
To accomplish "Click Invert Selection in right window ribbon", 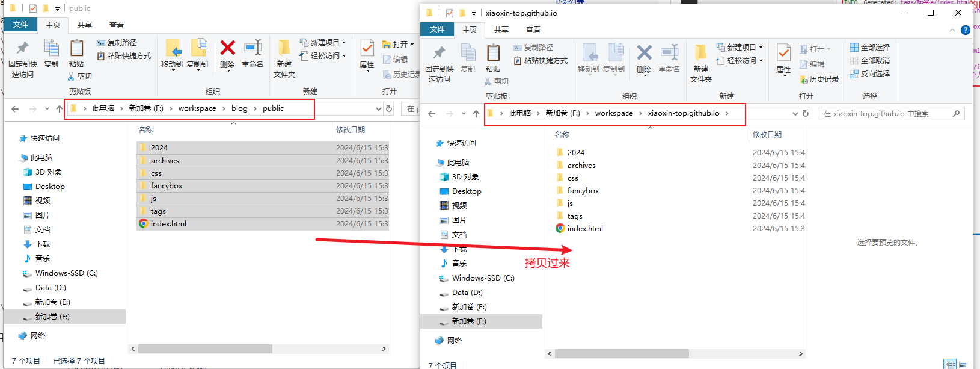I will click(869, 73).
